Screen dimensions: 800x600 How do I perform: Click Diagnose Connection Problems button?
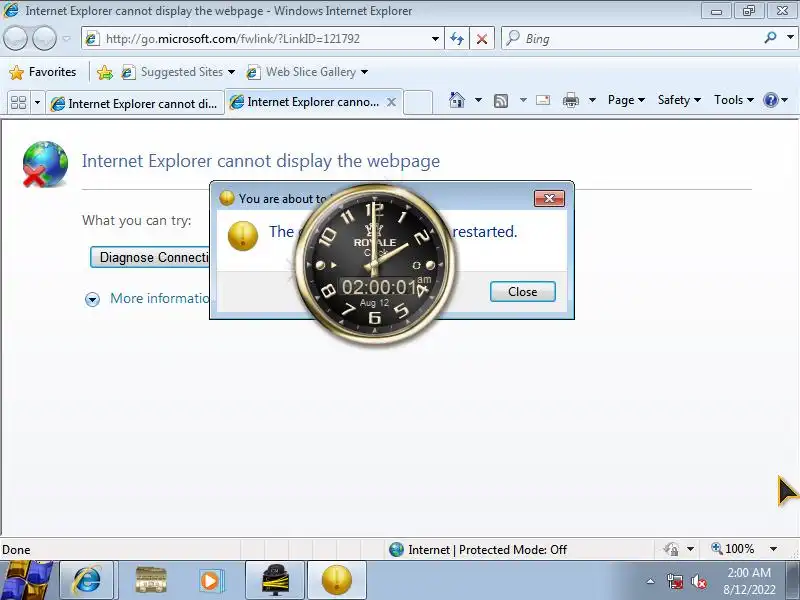point(151,257)
